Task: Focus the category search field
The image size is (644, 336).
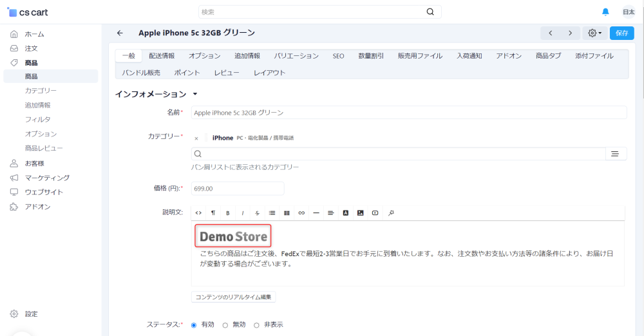Action: [399, 154]
